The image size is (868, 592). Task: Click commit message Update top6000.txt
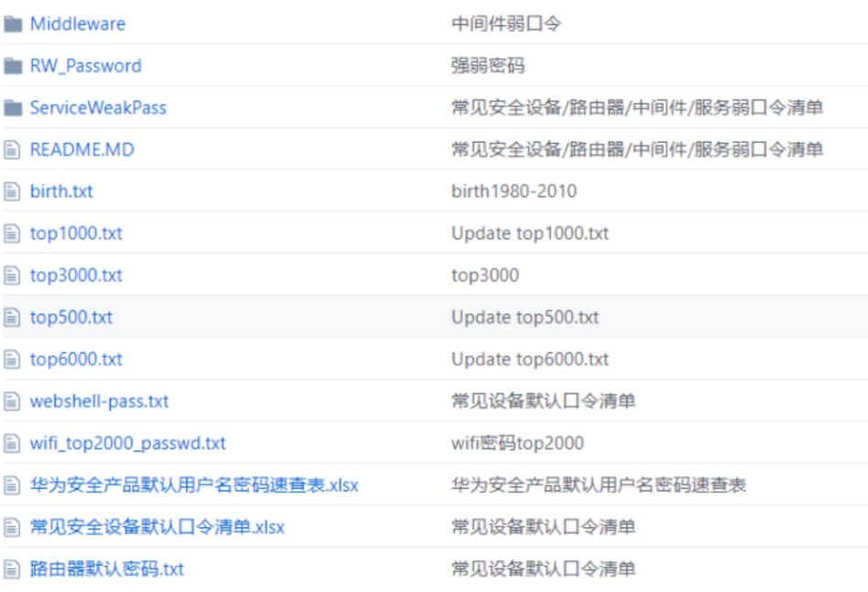point(530,360)
